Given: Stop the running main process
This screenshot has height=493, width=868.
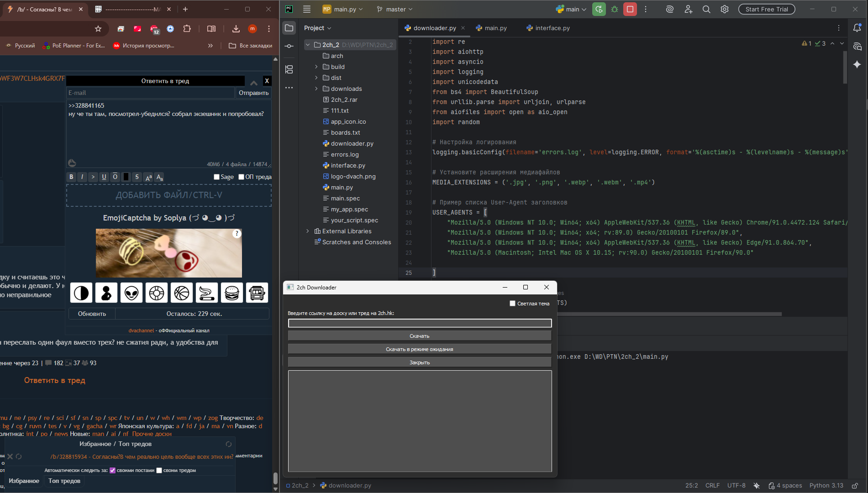Looking at the screenshot, I should point(630,9).
